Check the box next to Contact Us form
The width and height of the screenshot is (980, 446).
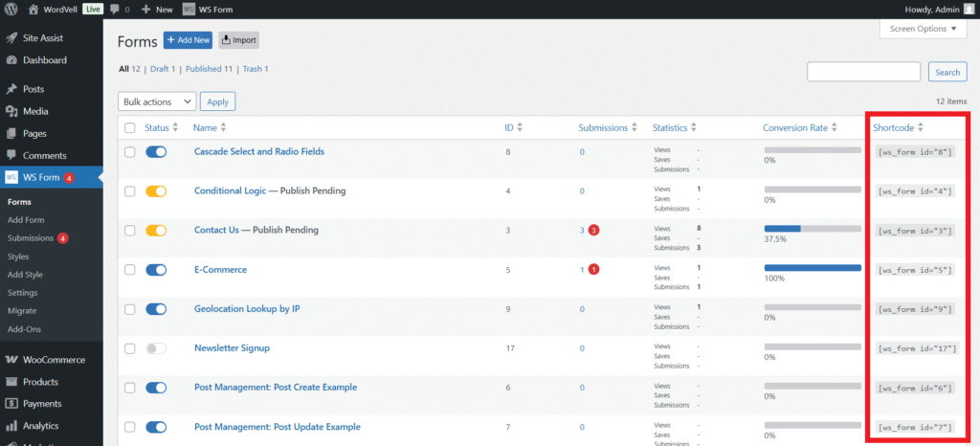point(130,231)
